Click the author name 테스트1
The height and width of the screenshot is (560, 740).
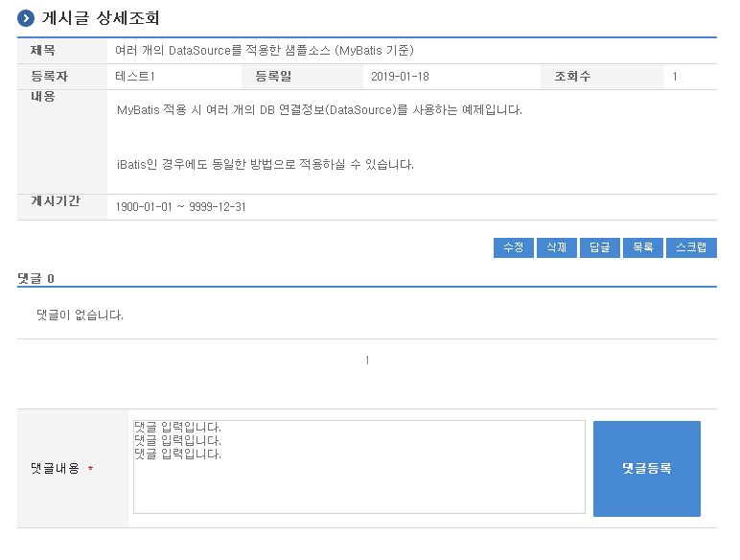click(x=135, y=77)
